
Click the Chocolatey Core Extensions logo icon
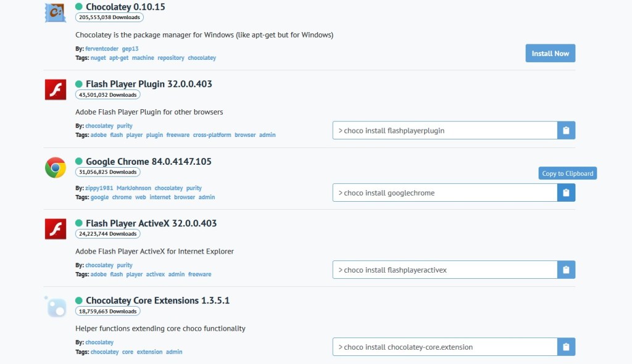tap(56, 307)
